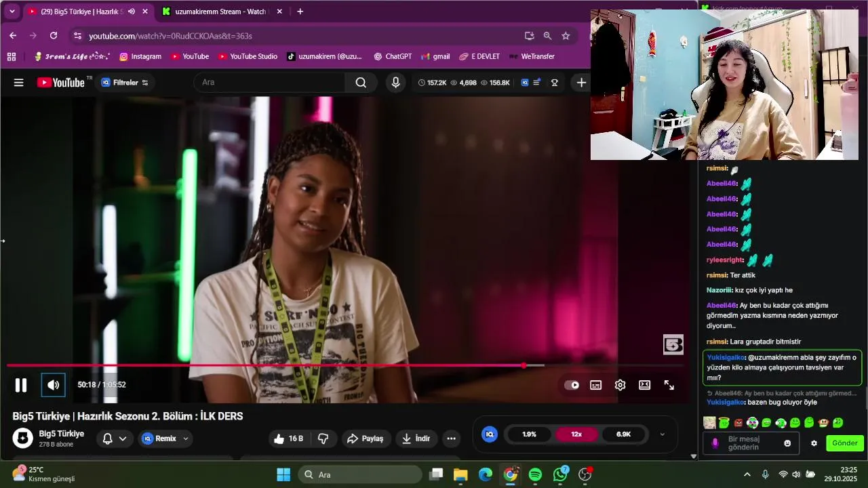Click the vidIQ round logo beside stats
The width and height of the screenshot is (868, 488).
(x=490, y=434)
